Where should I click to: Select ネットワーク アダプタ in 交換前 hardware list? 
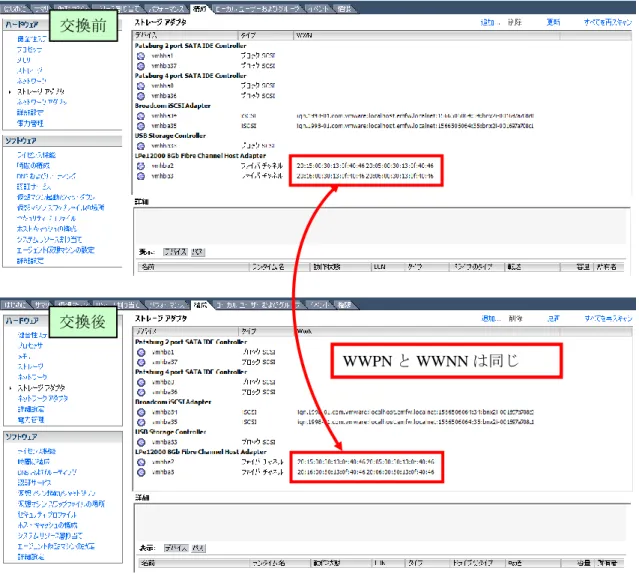[42, 102]
